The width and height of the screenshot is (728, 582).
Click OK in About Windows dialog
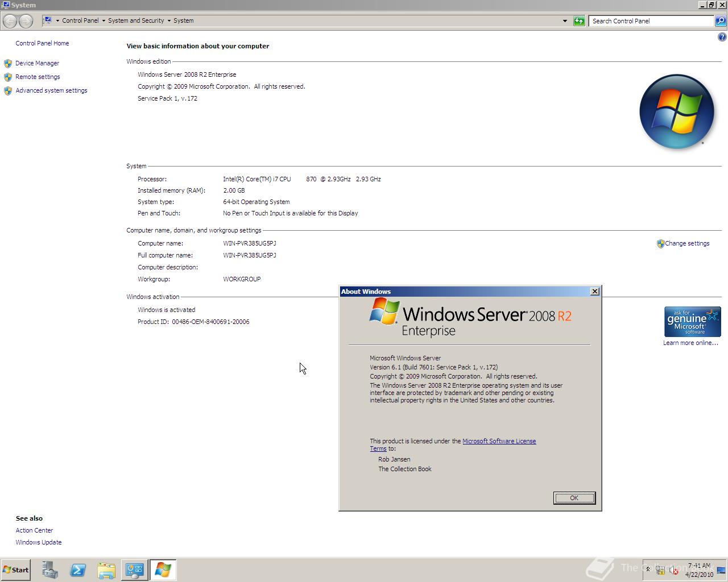click(x=574, y=498)
